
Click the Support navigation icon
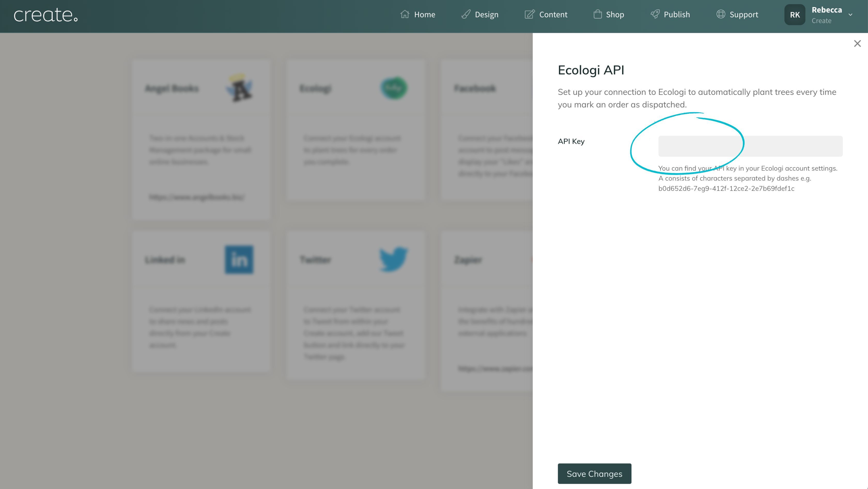[721, 14]
